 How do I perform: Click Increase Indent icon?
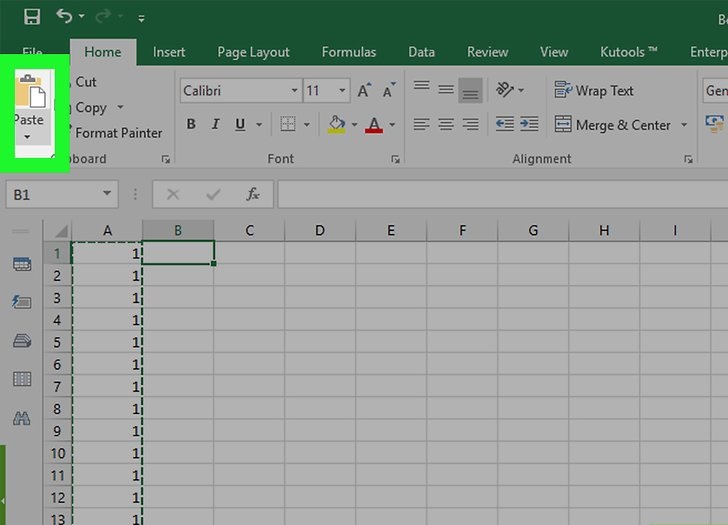pyautogui.click(x=529, y=124)
